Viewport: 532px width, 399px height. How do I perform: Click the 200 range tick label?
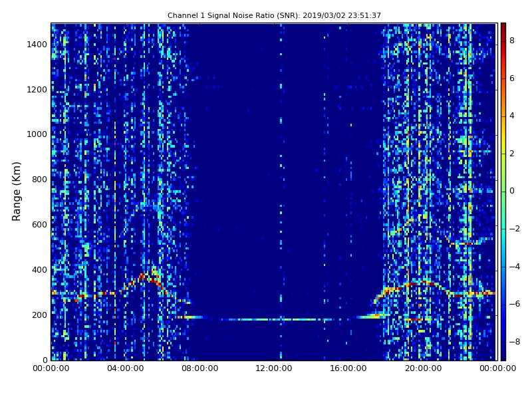pos(40,315)
